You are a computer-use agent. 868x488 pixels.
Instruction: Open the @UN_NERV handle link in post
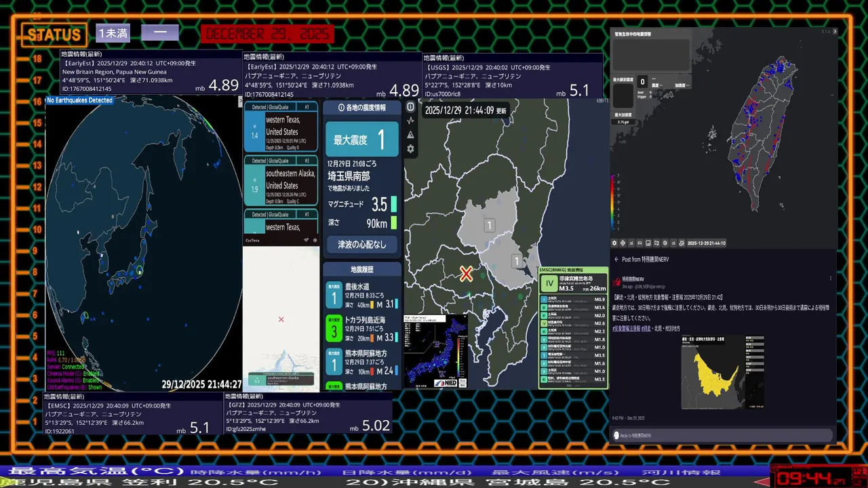tap(650, 286)
